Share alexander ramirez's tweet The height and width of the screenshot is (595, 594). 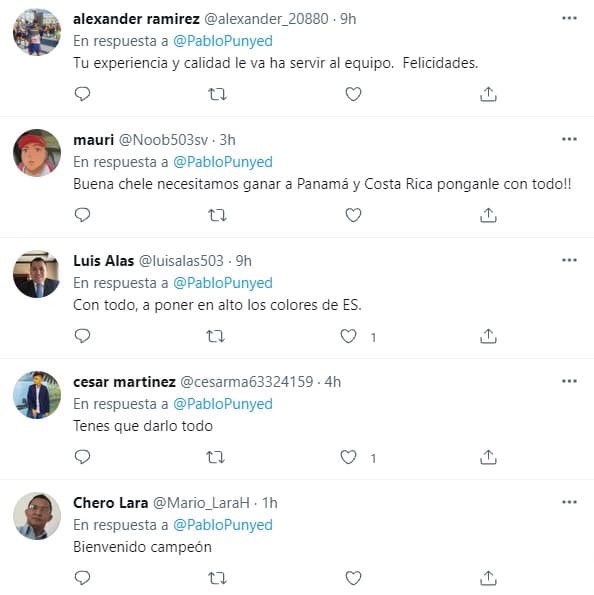488,94
